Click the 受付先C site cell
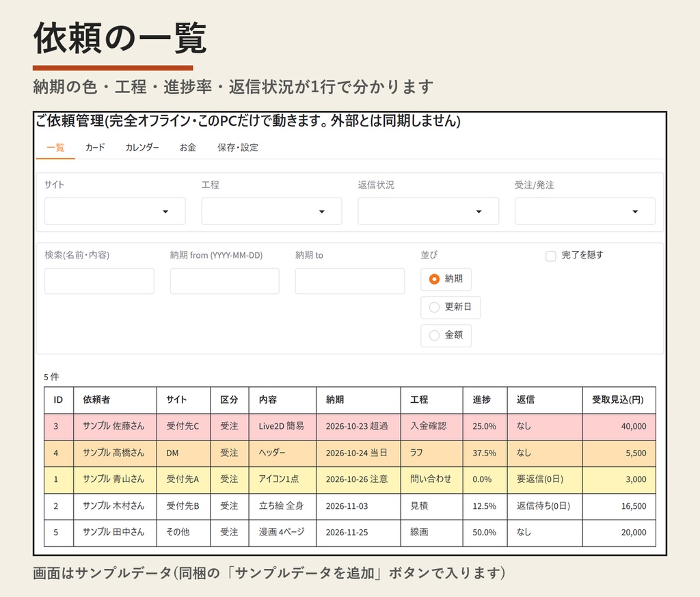This screenshot has width=700, height=597. point(183,427)
